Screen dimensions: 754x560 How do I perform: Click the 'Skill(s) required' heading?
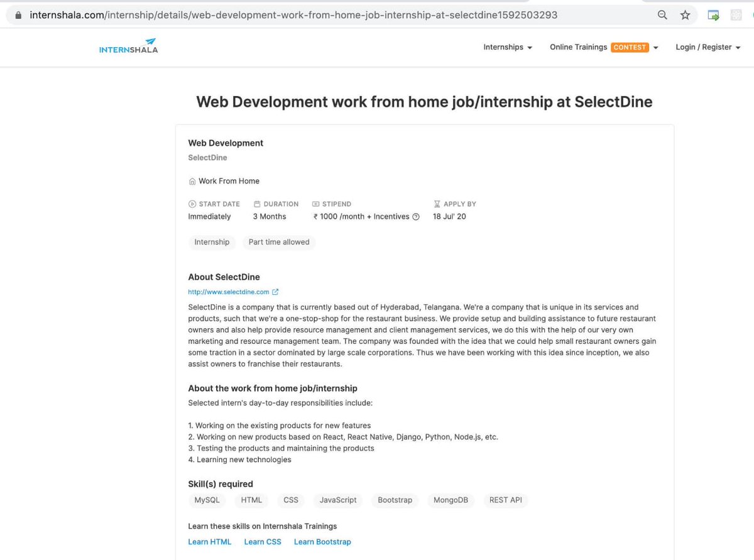coord(221,484)
